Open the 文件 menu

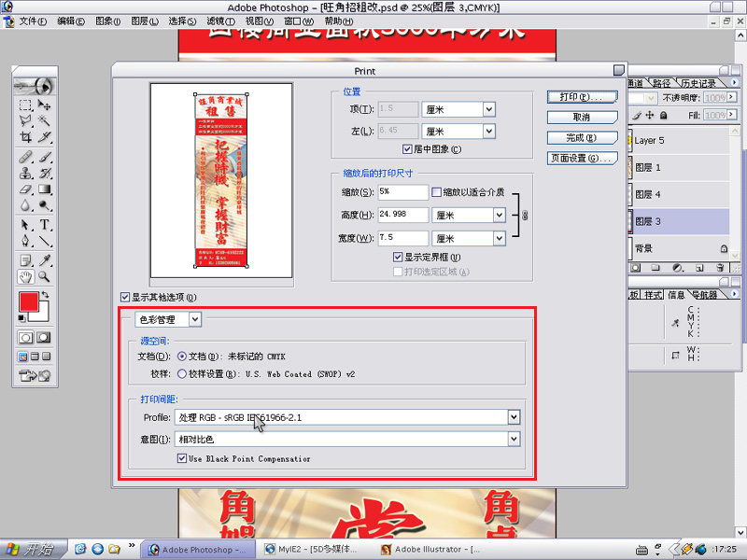(x=33, y=21)
